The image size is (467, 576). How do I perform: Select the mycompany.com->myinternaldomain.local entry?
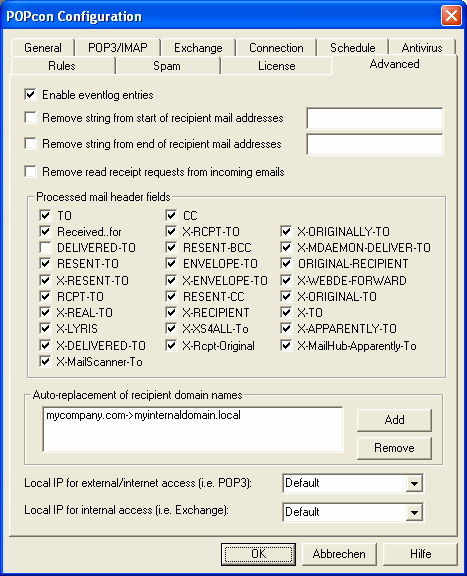[143, 415]
